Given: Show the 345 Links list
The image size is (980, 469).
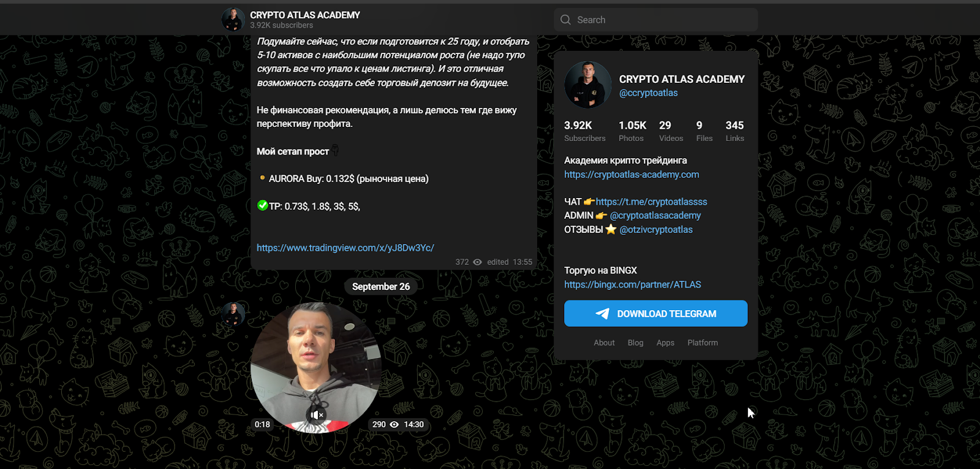Looking at the screenshot, I should [735, 131].
